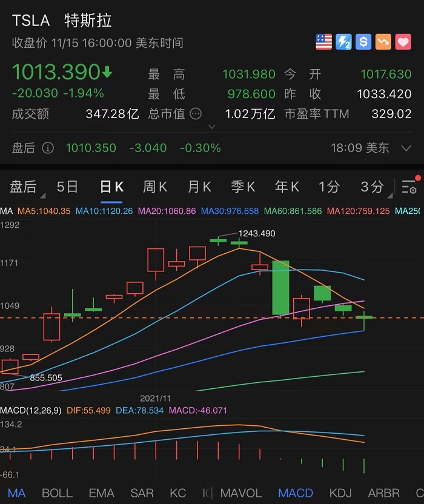Image resolution: width=424 pixels, height=504 pixels.
Task: Switch to 周K weekly chart
Action: [155, 187]
